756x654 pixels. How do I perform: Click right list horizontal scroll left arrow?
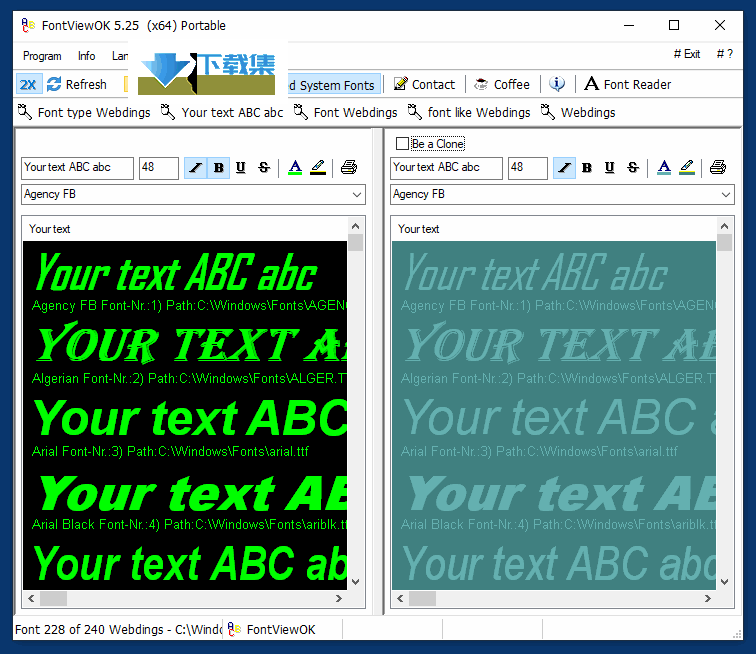(x=400, y=599)
